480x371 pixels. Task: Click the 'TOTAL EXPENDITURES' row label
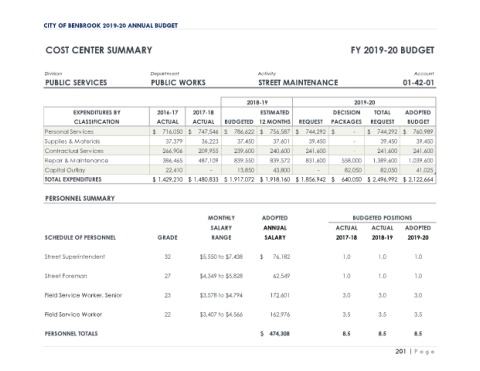[x=73, y=180]
